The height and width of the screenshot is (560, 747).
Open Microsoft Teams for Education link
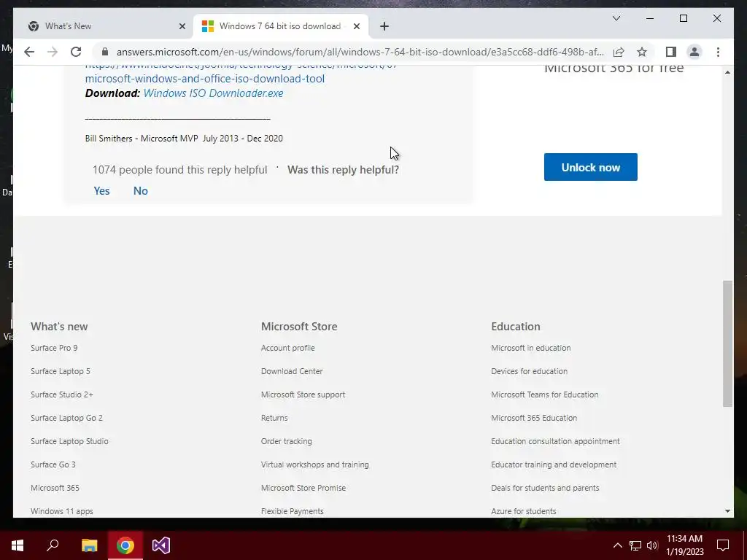(544, 394)
